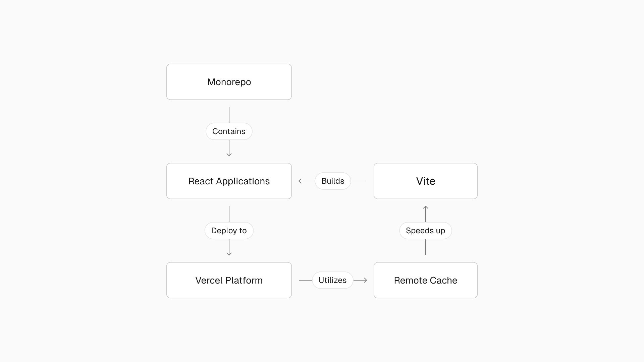Image resolution: width=644 pixels, height=362 pixels.
Task: Click the Deploy to edge label
Action: (x=229, y=231)
